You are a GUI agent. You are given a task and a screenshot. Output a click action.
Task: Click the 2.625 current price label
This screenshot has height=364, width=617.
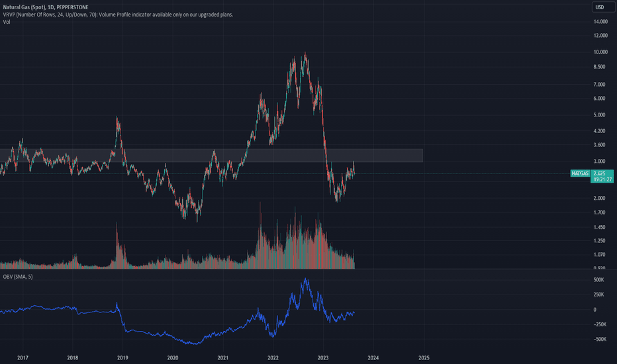point(599,173)
